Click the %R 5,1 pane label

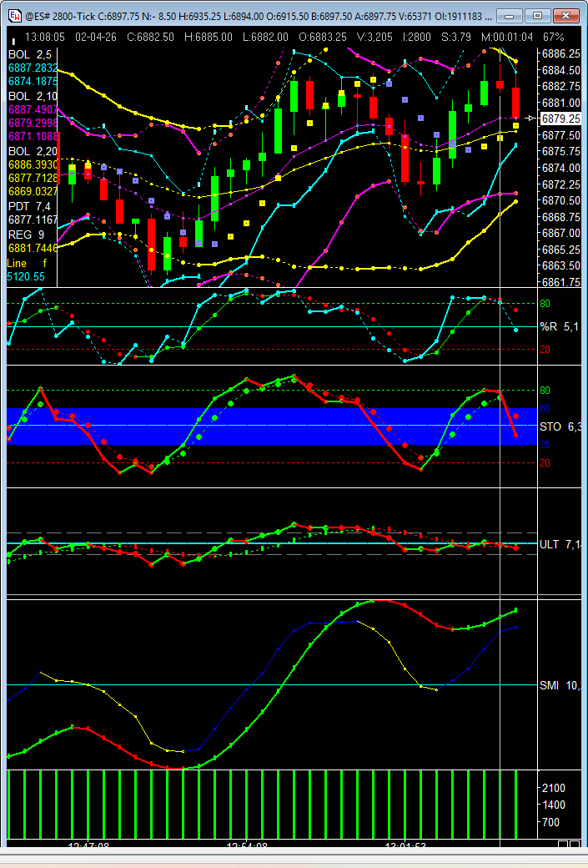pyautogui.click(x=558, y=326)
